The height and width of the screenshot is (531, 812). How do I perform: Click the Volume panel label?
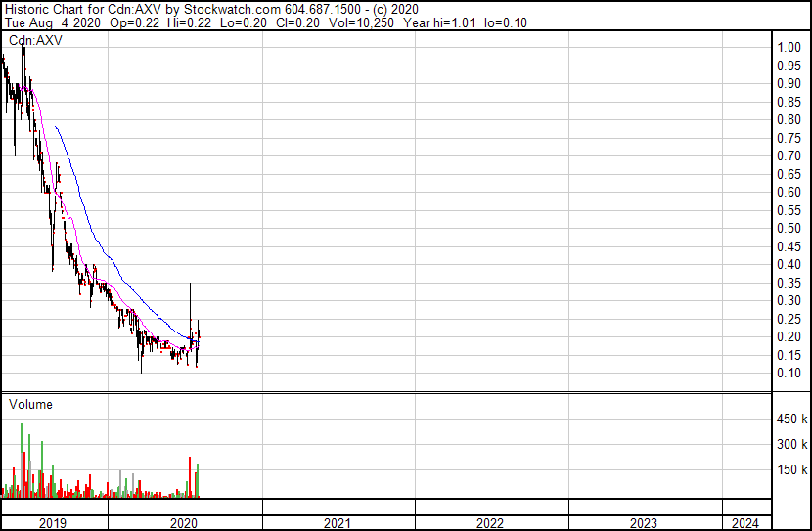(x=30, y=404)
